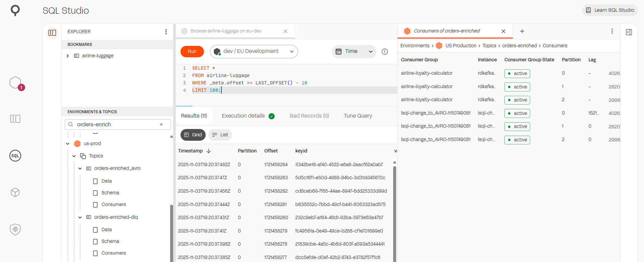
Task: Click the SQL Studio icon in left sidebar
Action: [15, 156]
